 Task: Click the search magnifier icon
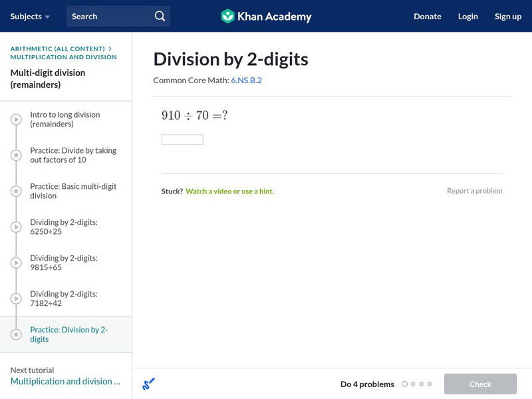(x=160, y=16)
